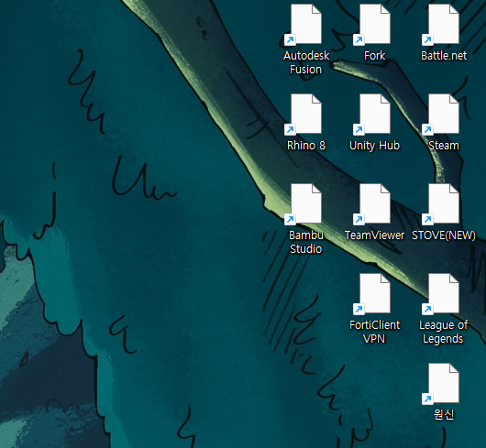This screenshot has height=448, width=486.
Task: Click the "Unity Hub" label text
Action: (x=374, y=146)
